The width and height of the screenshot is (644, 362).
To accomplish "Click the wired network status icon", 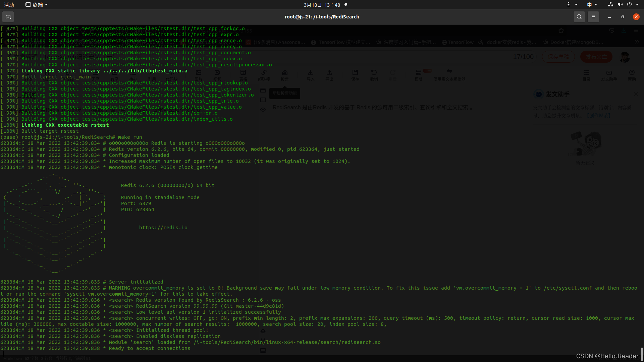I will pyautogui.click(x=610, y=5).
